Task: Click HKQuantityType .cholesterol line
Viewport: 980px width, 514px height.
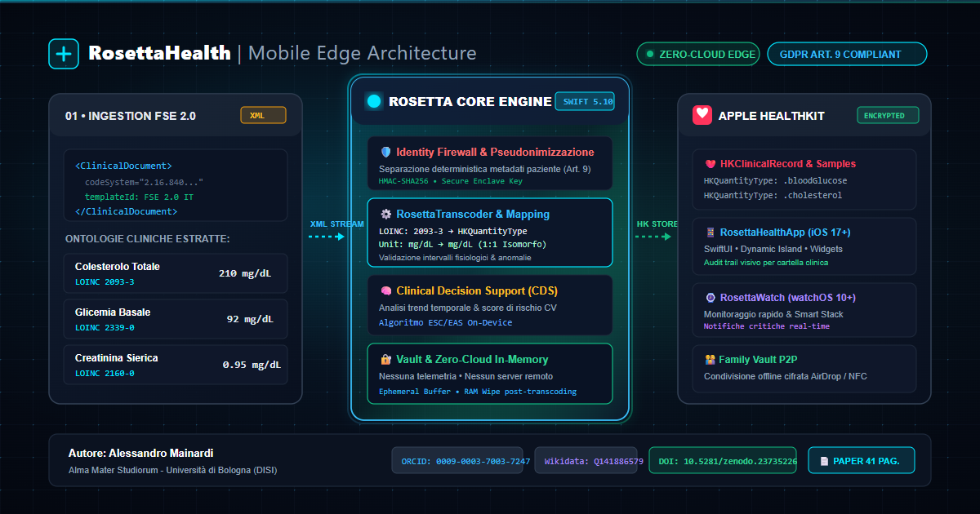Action: 773,196
